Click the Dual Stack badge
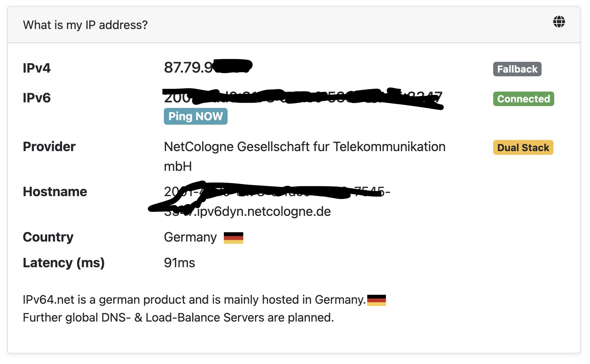 pyautogui.click(x=523, y=147)
